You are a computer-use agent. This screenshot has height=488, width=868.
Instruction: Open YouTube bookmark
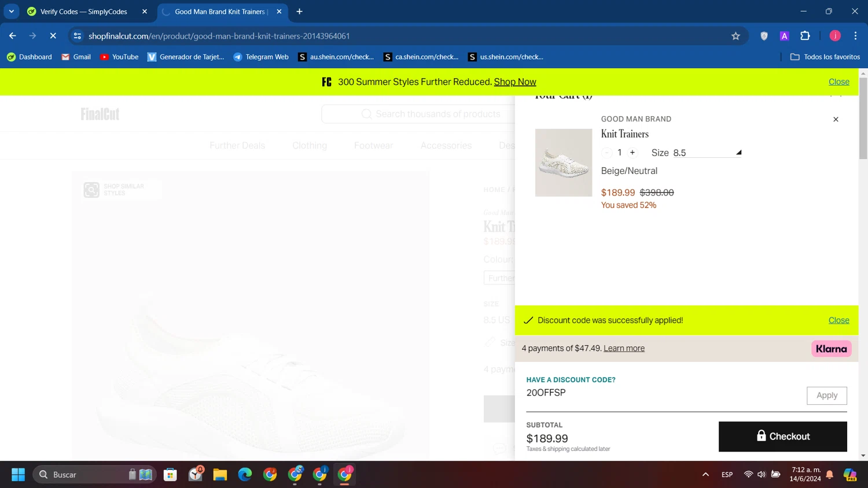[x=119, y=57]
